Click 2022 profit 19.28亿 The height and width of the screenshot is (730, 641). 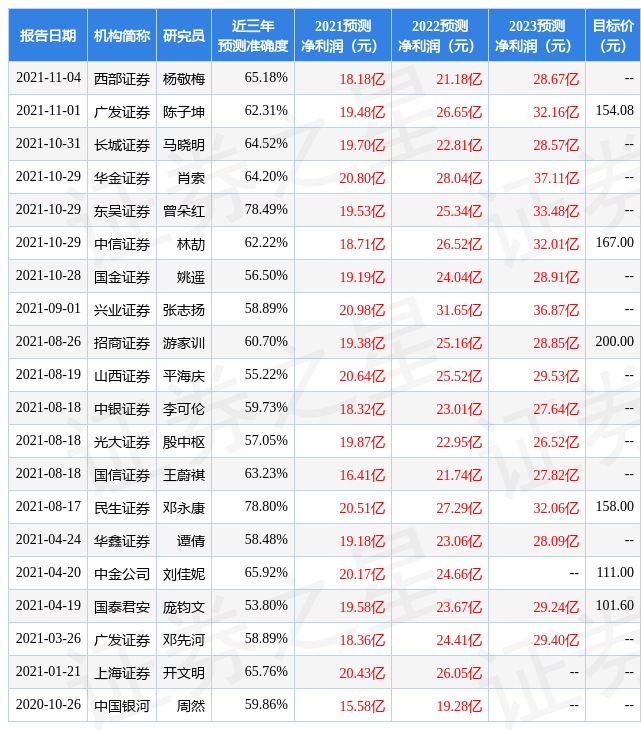(x=459, y=706)
